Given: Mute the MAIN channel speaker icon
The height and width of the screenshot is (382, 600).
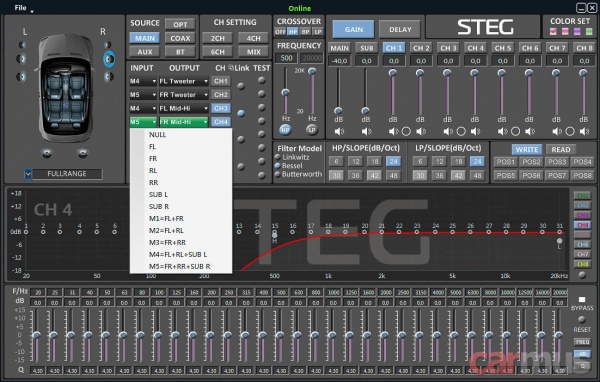Looking at the screenshot, I should click(339, 132).
